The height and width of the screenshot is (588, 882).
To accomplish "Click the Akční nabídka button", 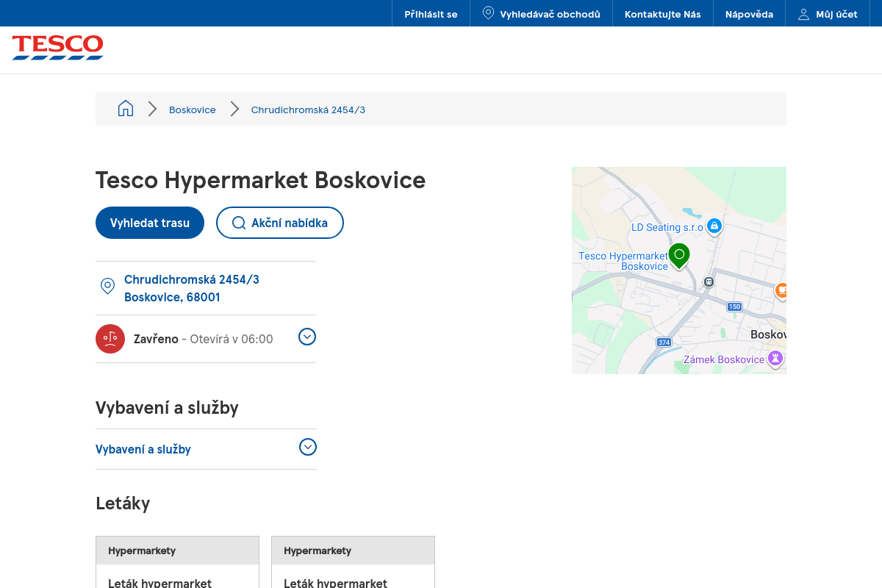I will click(x=280, y=223).
